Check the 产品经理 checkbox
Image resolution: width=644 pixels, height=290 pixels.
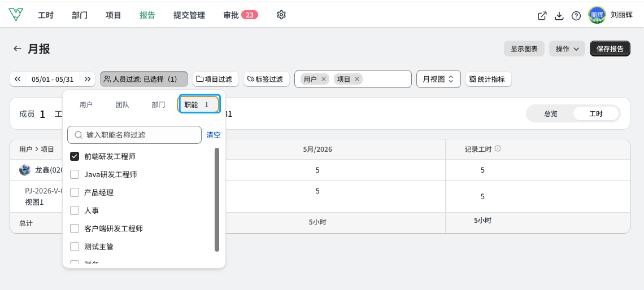[x=75, y=192]
